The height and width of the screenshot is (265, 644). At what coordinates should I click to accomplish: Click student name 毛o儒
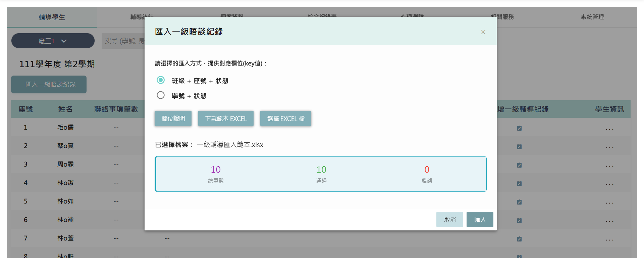coord(65,127)
